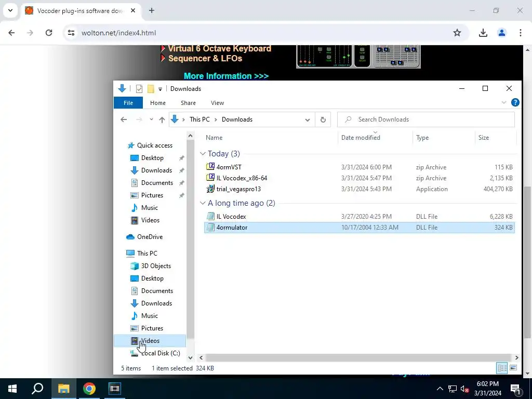Open Quick access in navigation pane
The image size is (532, 399).
tap(154, 145)
